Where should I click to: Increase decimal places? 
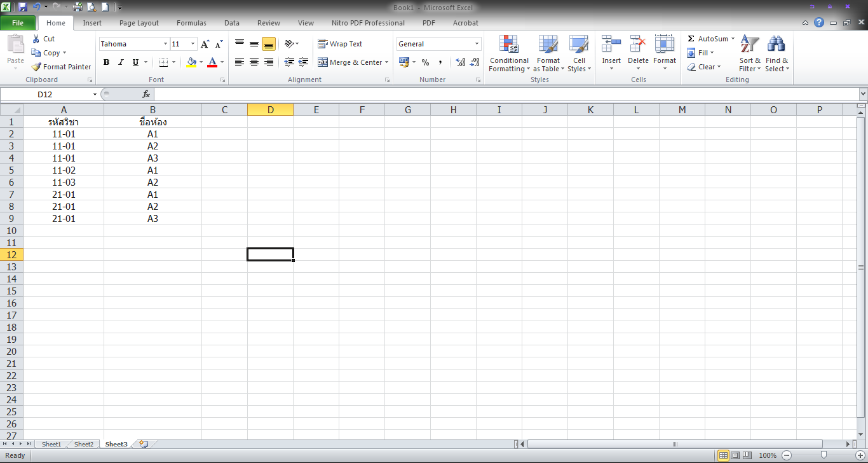click(x=461, y=62)
